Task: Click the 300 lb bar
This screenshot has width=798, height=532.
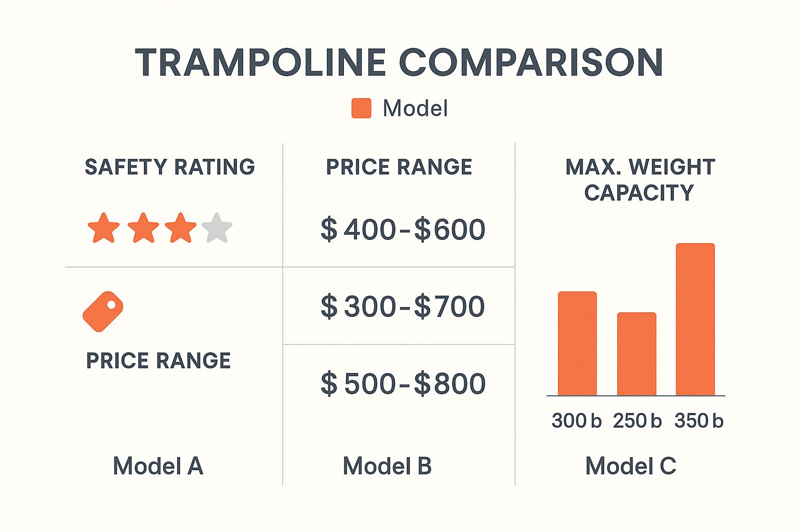Action: pos(577,343)
